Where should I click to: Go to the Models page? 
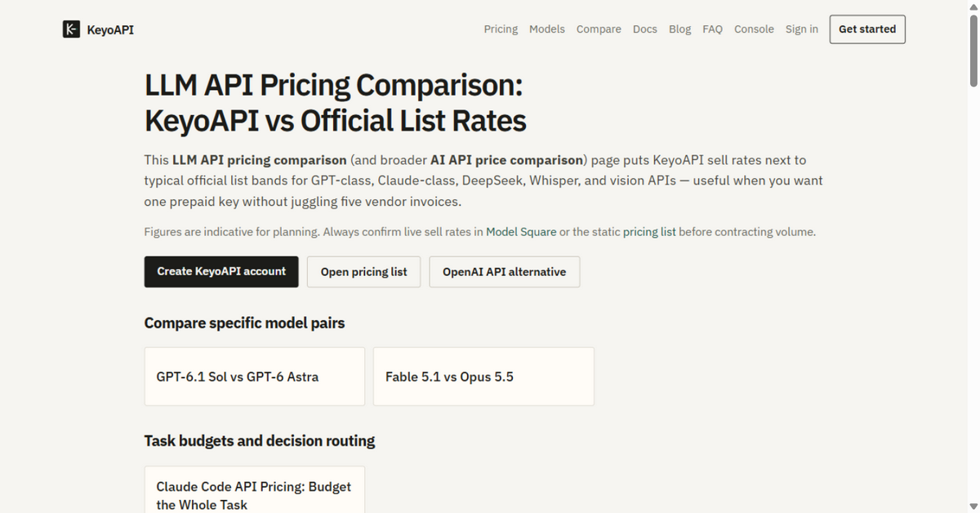pos(547,29)
